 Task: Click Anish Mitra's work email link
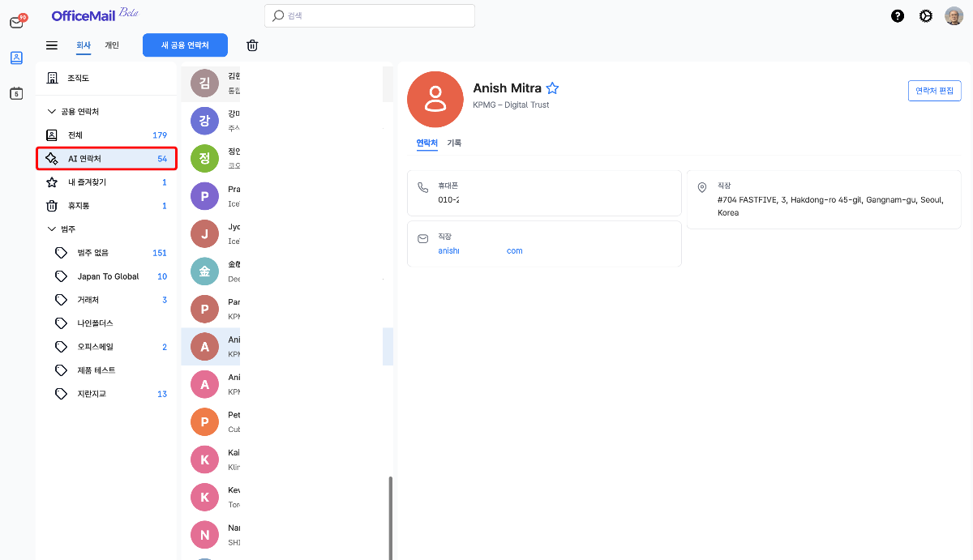(480, 251)
